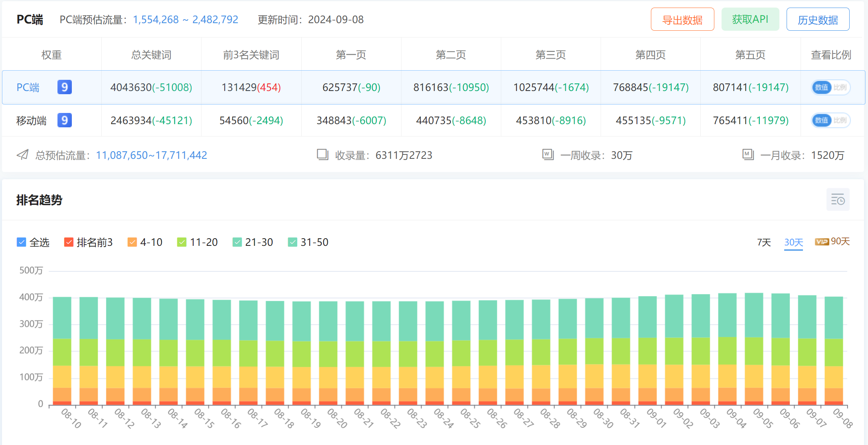Uncheck the 全选 checkbox

coord(22,242)
